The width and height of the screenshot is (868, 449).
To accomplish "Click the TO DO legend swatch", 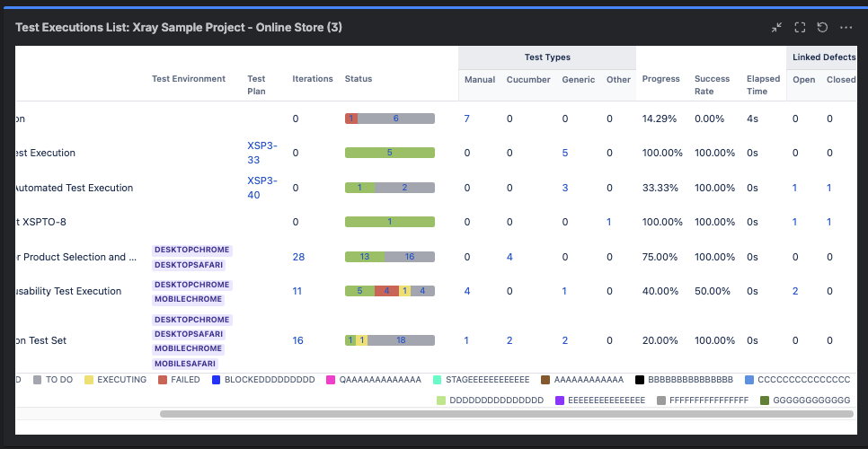I will click(38, 380).
